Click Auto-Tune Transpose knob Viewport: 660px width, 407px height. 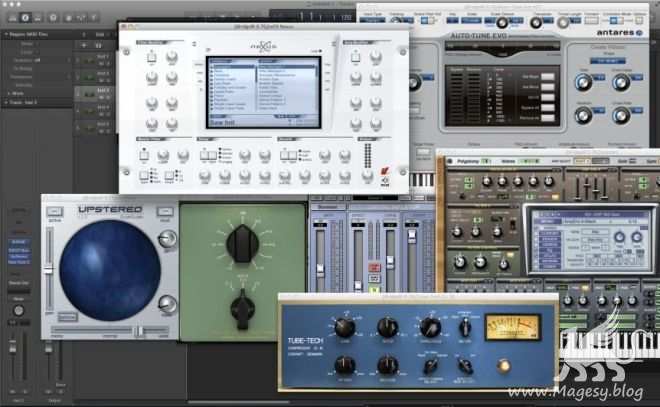[536, 23]
